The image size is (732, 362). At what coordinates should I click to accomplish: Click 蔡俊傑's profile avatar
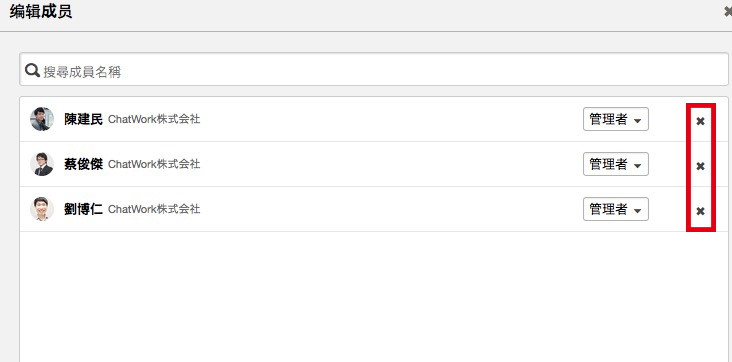[42, 164]
